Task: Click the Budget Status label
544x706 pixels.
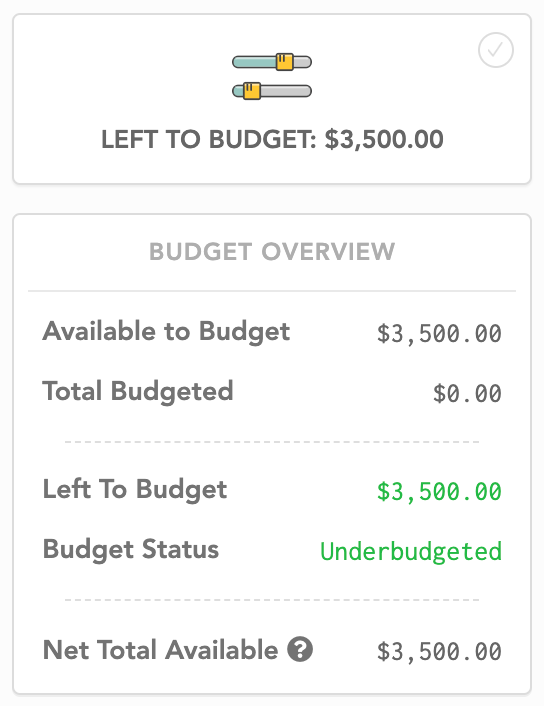Action: point(131,550)
